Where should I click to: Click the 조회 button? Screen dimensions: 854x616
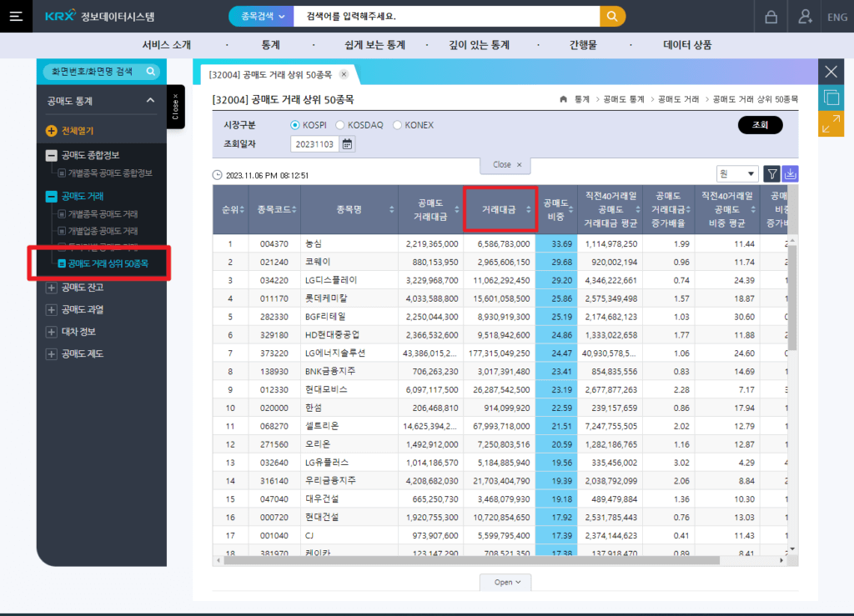(761, 125)
